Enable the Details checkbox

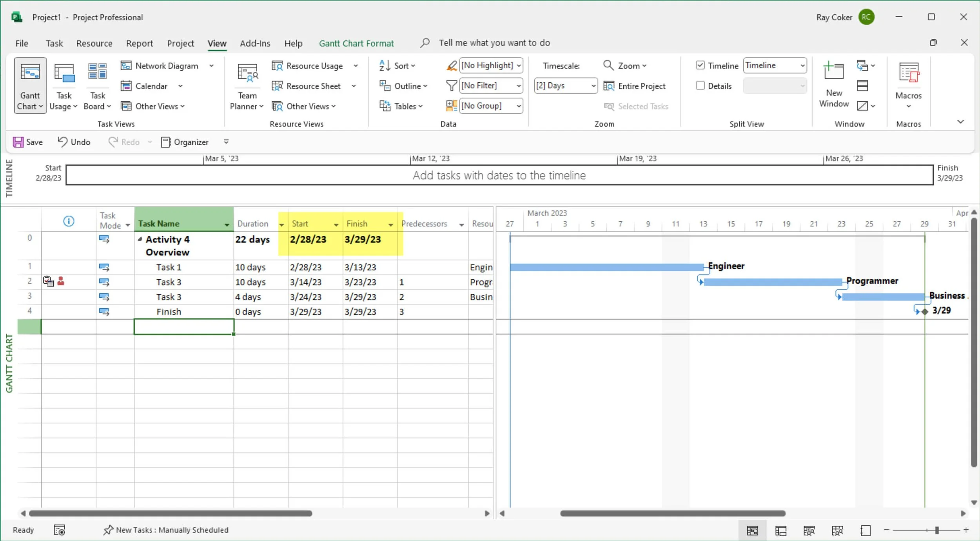(700, 86)
